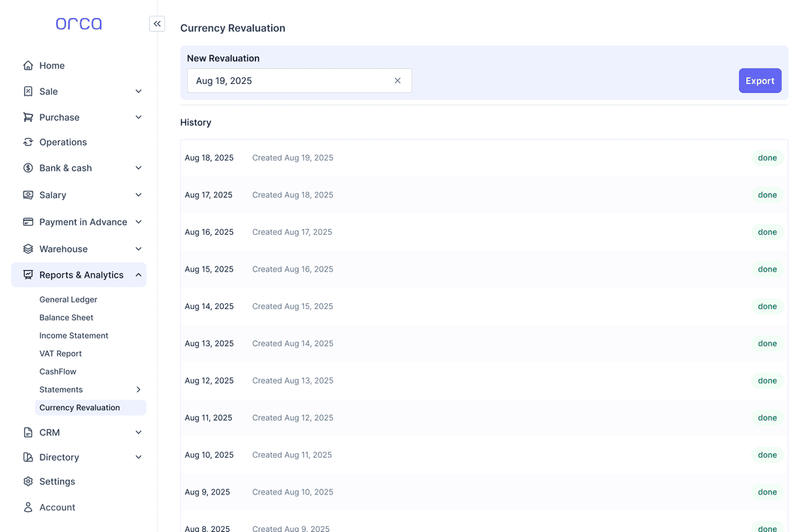Click the Home icon in the sidebar

[x=28, y=65]
